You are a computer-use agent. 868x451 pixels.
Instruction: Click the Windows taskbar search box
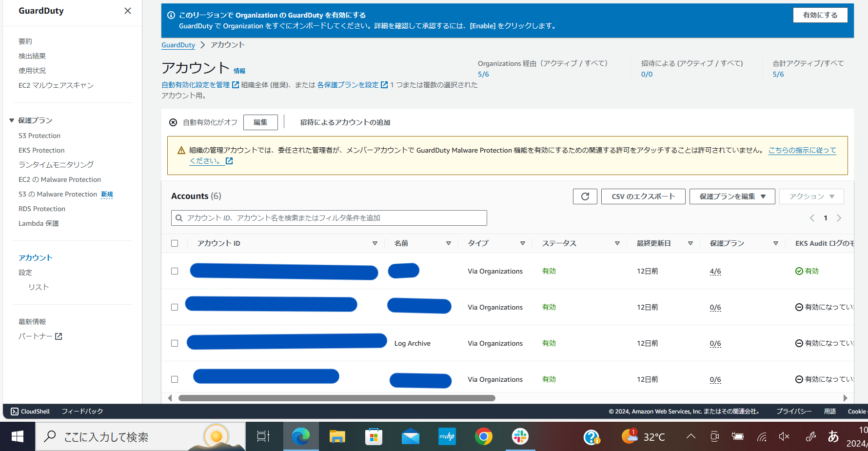tap(140, 436)
